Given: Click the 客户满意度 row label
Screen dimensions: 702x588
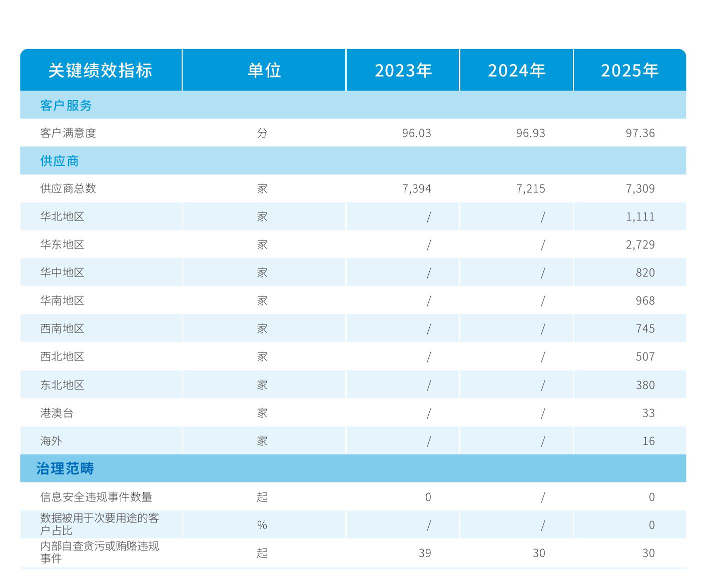Looking at the screenshot, I should click(x=68, y=133).
